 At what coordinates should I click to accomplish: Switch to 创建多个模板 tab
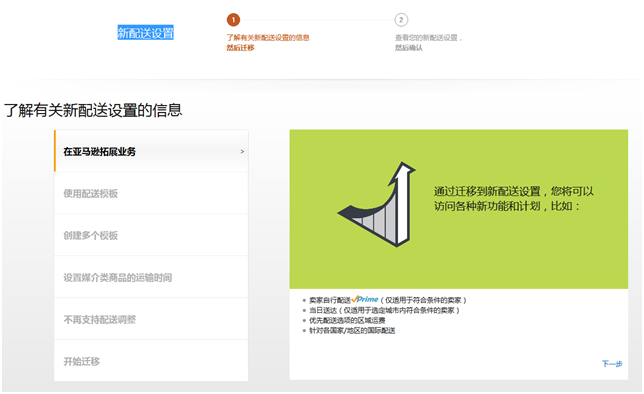point(151,235)
